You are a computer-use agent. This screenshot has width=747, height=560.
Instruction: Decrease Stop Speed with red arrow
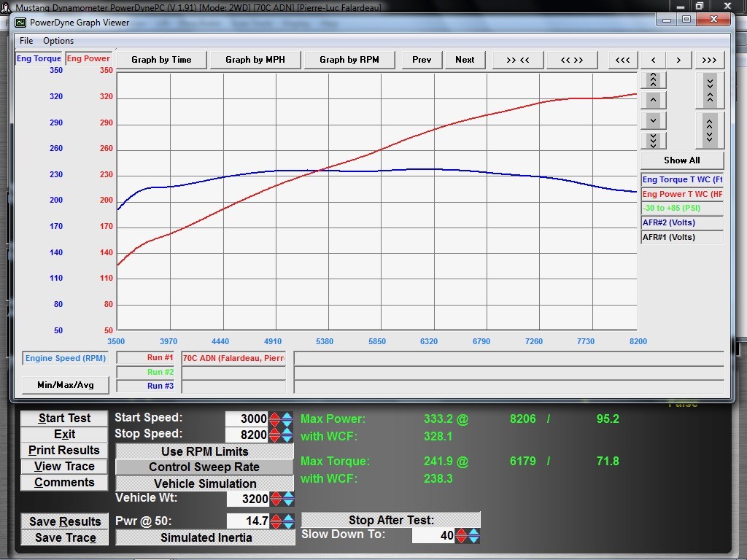point(274,435)
